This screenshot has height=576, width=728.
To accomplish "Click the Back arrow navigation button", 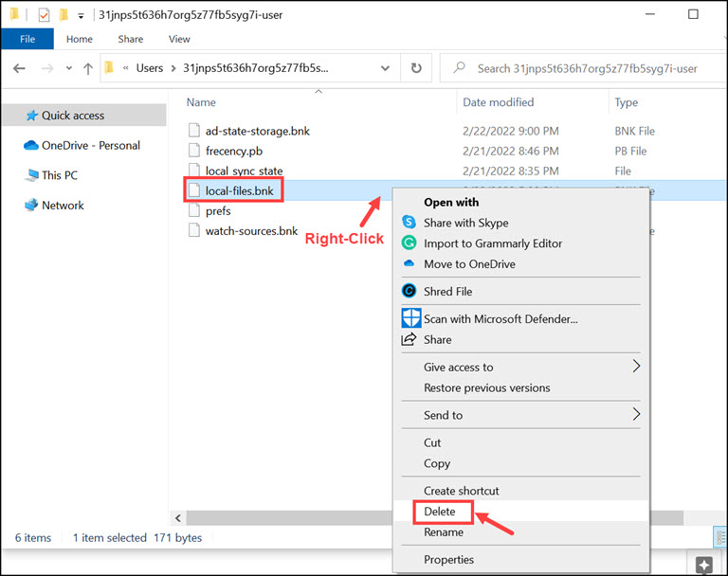I will 20,68.
